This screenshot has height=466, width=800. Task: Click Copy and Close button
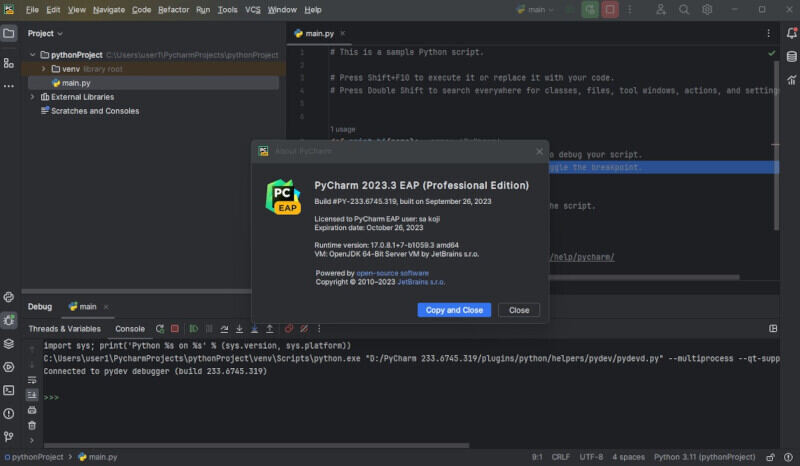click(454, 310)
